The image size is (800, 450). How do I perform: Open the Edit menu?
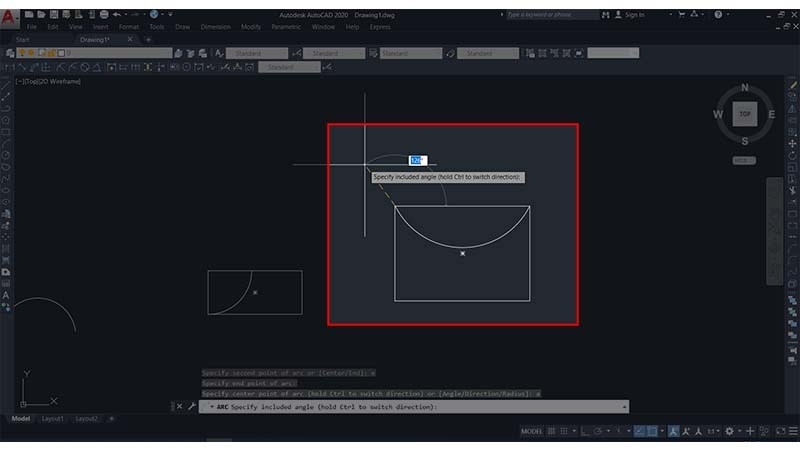(53, 27)
